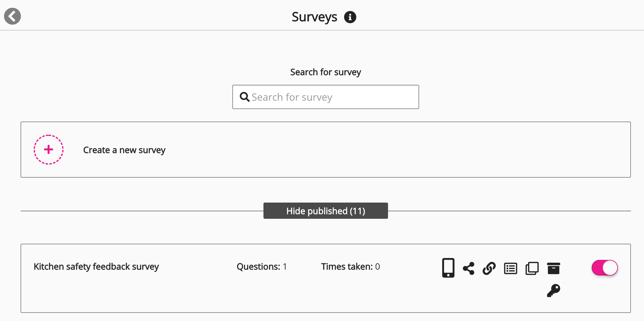Open the Surveys info icon
The image size is (644, 321).
click(x=350, y=17)
